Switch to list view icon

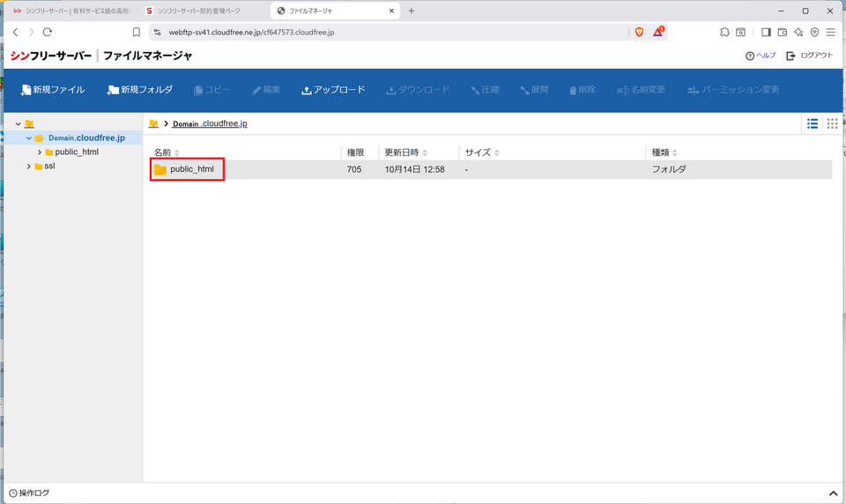coord(813,123)
